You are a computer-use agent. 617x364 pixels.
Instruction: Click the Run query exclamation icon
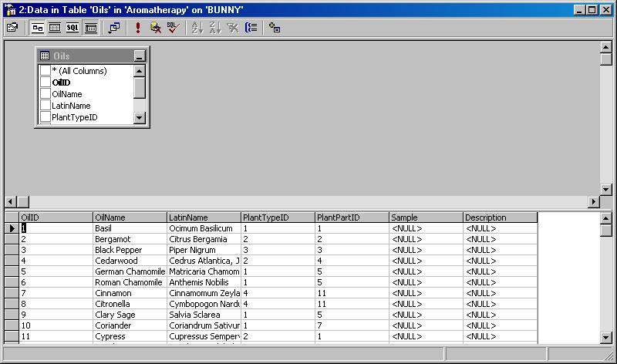click(138, 27)
